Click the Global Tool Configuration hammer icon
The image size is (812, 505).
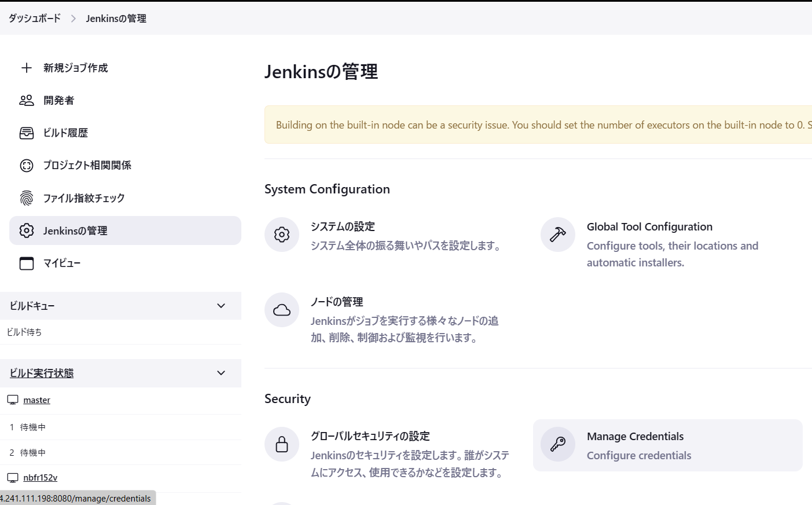557,234
